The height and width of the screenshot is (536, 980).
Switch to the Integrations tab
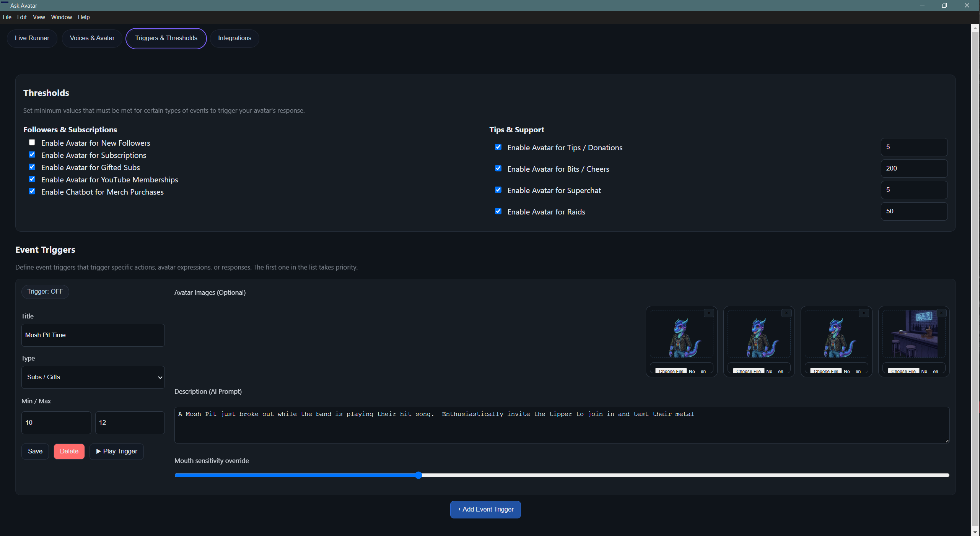pyautogui.click(x=234, y=38)
